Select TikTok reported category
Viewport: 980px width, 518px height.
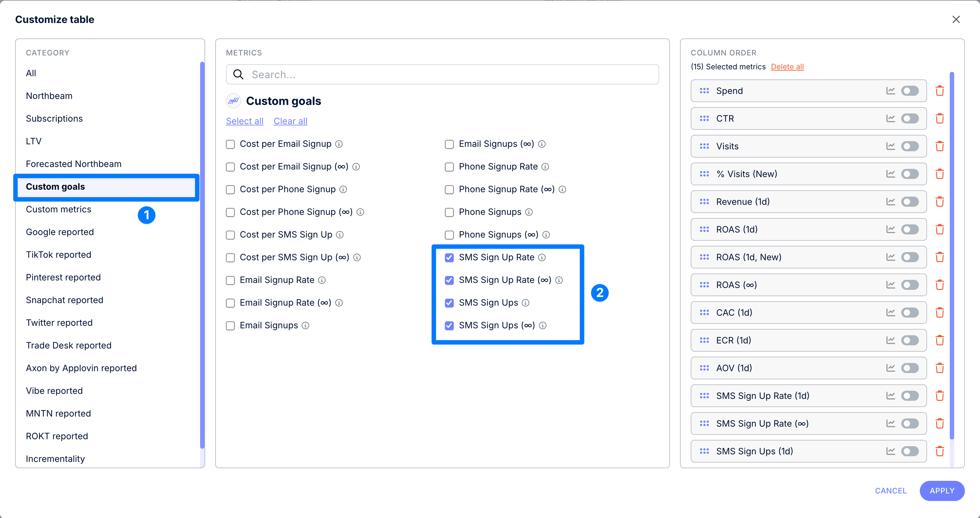[x=59, y=255]
